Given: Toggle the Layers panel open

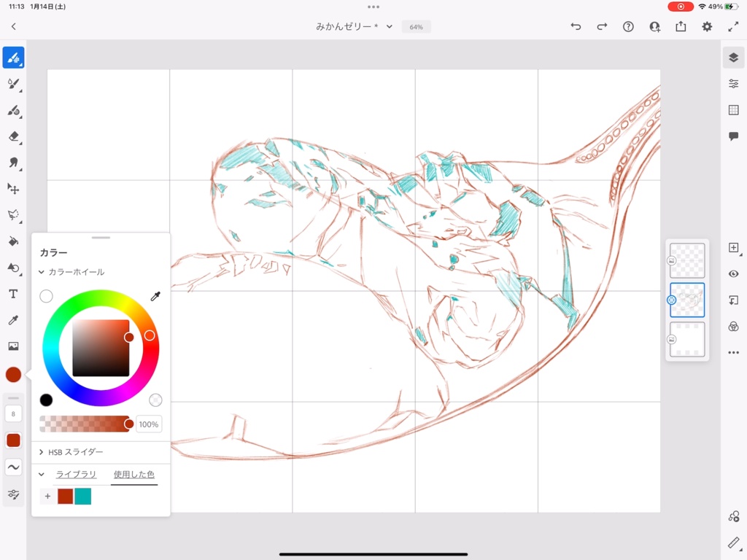Looking at the screenshot, I should click(733, 56).
